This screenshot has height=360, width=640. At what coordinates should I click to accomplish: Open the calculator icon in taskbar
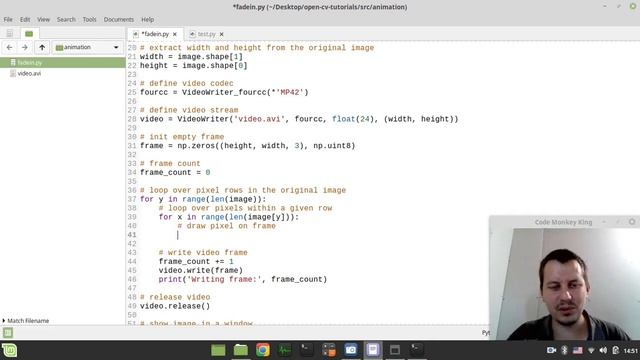[329, 350]
